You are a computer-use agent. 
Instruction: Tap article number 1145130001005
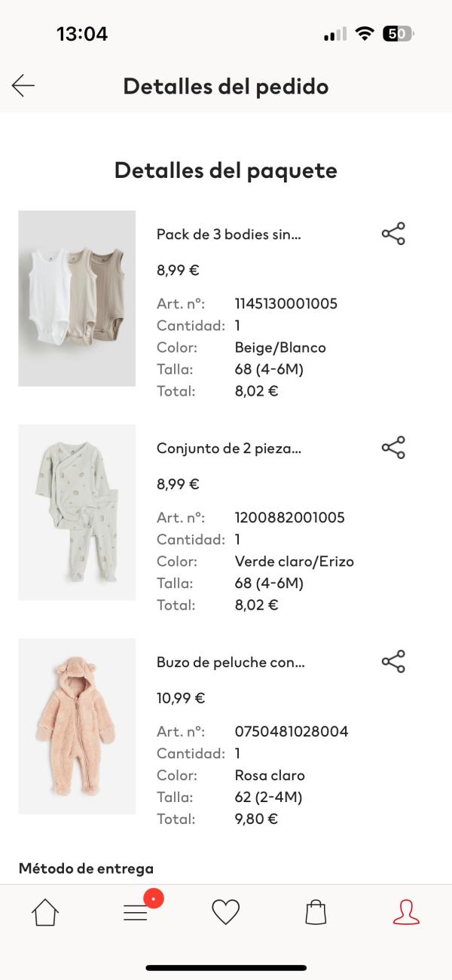(286, 304)
